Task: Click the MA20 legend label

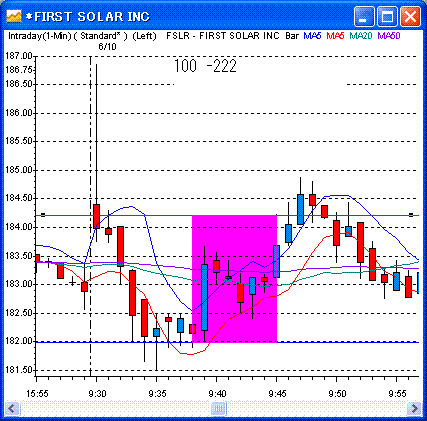Action: [x=361, y=36]
